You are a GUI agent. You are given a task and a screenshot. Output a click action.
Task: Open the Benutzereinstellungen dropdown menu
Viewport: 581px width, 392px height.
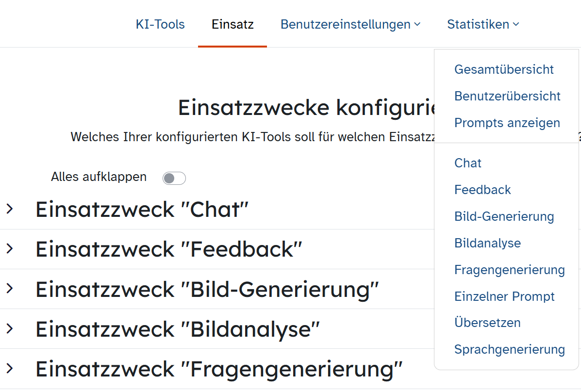[x=350, y=24]
